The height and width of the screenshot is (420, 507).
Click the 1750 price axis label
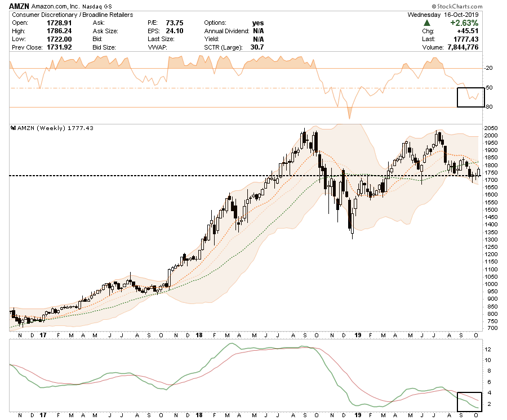coord(491,173)
